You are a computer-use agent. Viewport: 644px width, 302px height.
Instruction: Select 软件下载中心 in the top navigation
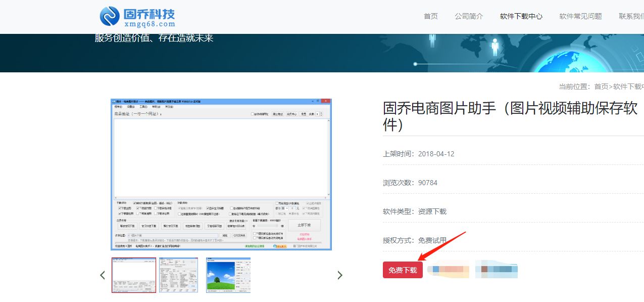click(521, 16)
